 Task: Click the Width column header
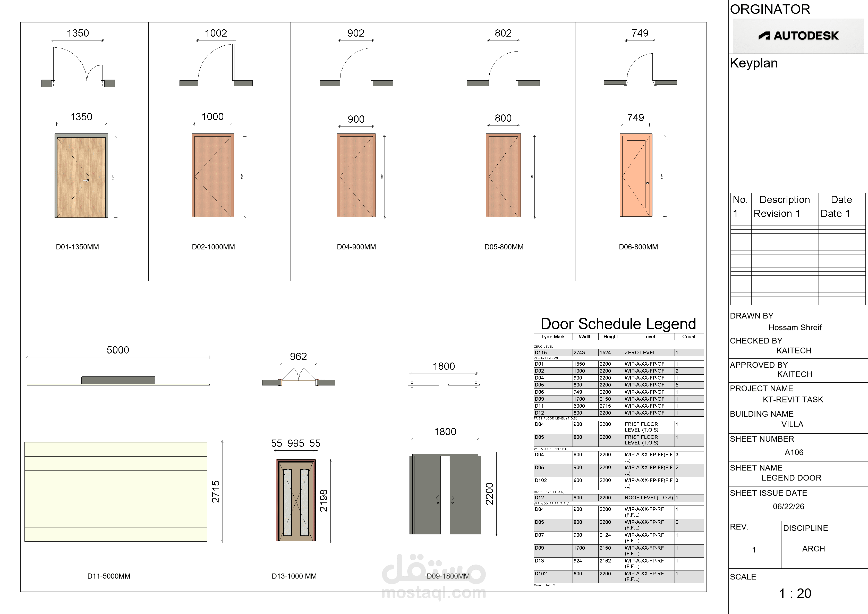pos(585,337)
